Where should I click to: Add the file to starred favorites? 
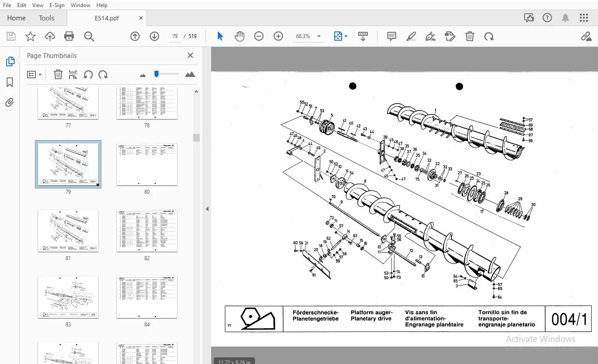pos(31,36)
